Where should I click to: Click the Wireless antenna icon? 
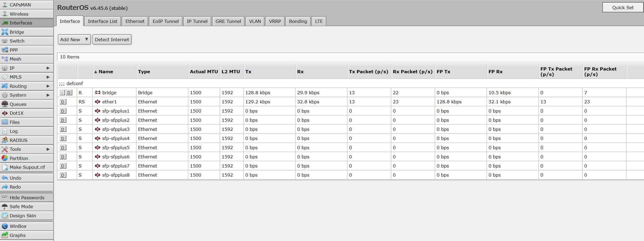click(5, 14)
